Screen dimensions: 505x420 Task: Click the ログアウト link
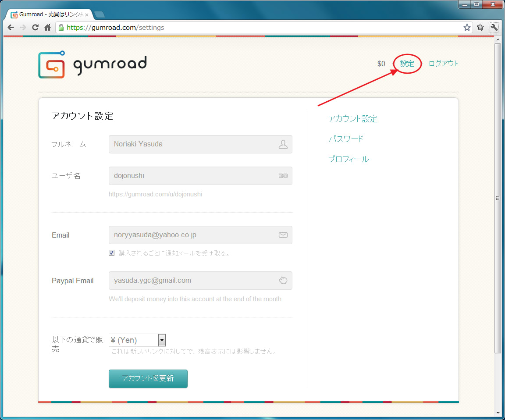443,64
